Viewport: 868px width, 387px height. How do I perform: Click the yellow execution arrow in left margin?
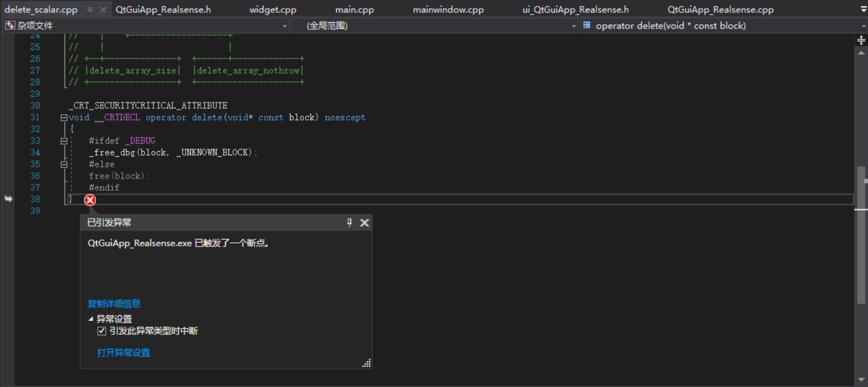(x=8, y=199)
